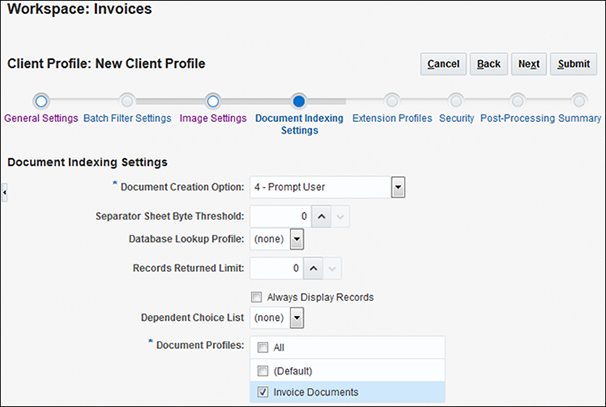Collapse the left side panel arrow
The width and height of the screenshot is (606, 407).
point(4,192)
